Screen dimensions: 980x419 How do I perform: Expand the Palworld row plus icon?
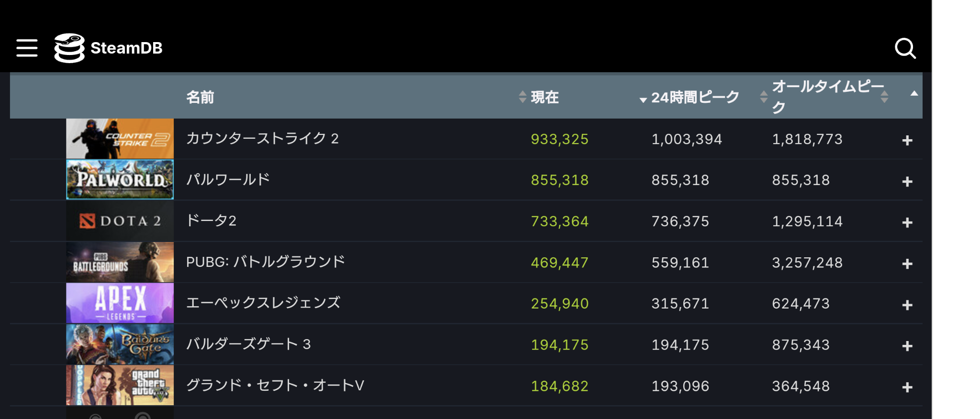tap(907, 181)
